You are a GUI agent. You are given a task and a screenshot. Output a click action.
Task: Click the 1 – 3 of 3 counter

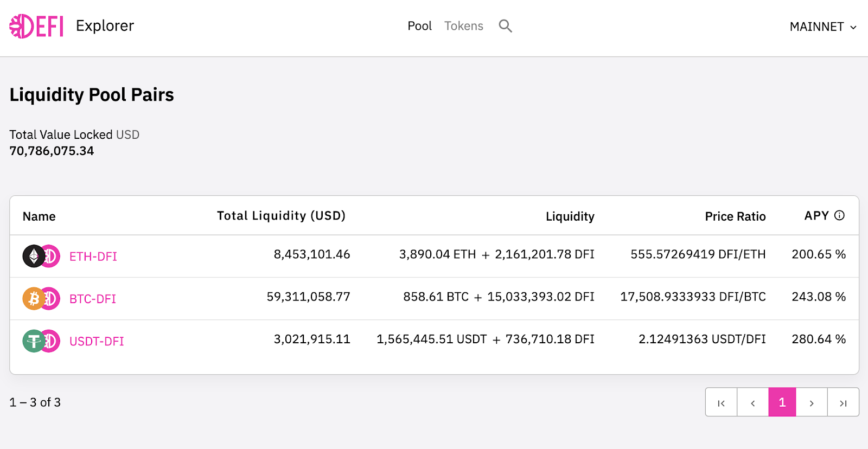point(35,402)
